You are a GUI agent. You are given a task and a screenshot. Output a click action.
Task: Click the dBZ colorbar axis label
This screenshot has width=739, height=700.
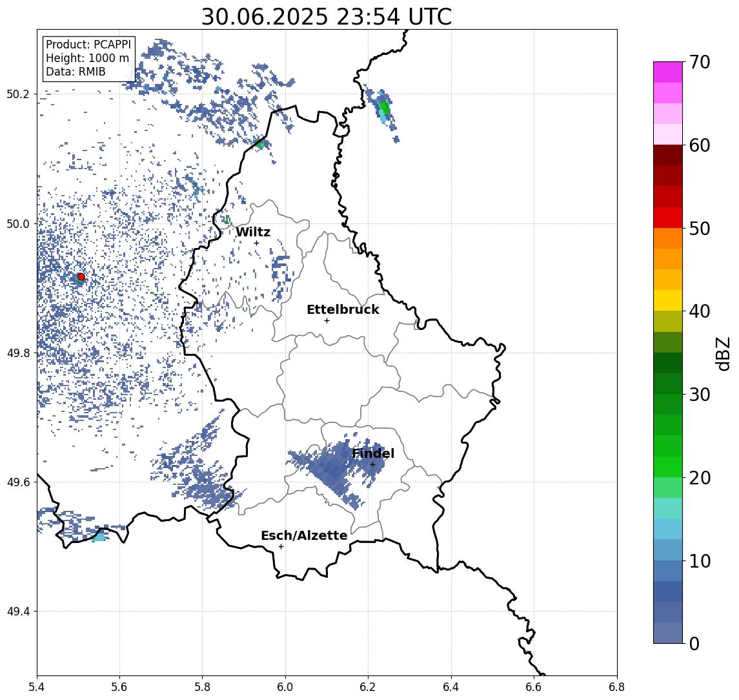click(723, 353)
